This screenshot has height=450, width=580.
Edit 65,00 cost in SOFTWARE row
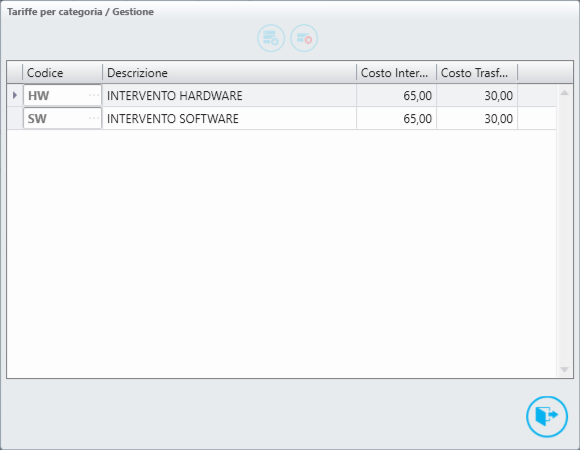click(397, 118)
